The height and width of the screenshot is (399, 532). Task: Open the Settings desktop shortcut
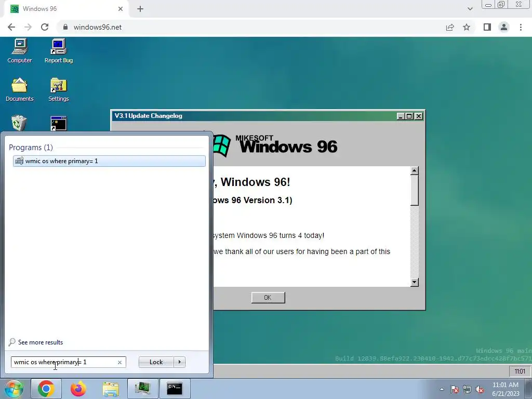click(59, 89)
